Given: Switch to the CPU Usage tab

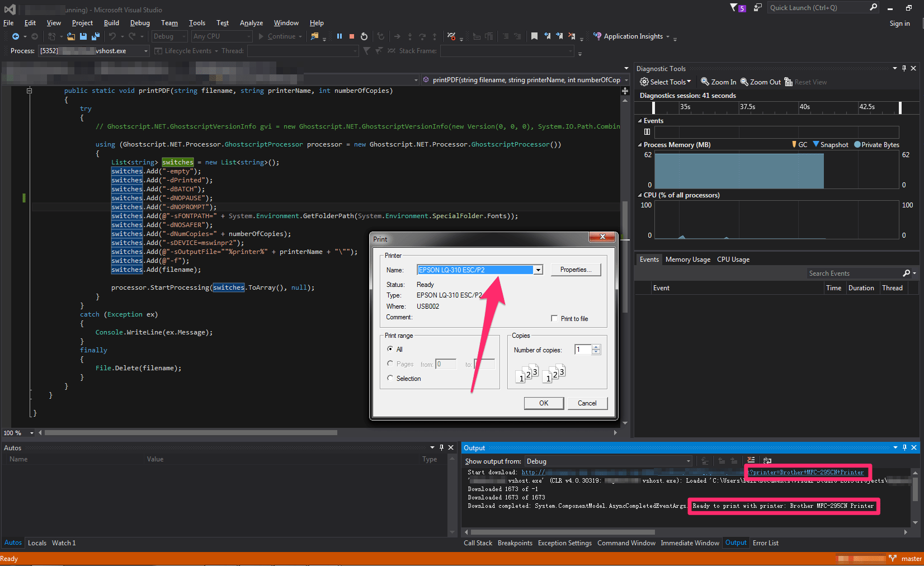Looking at the screenshot, I should click(733, 260).
